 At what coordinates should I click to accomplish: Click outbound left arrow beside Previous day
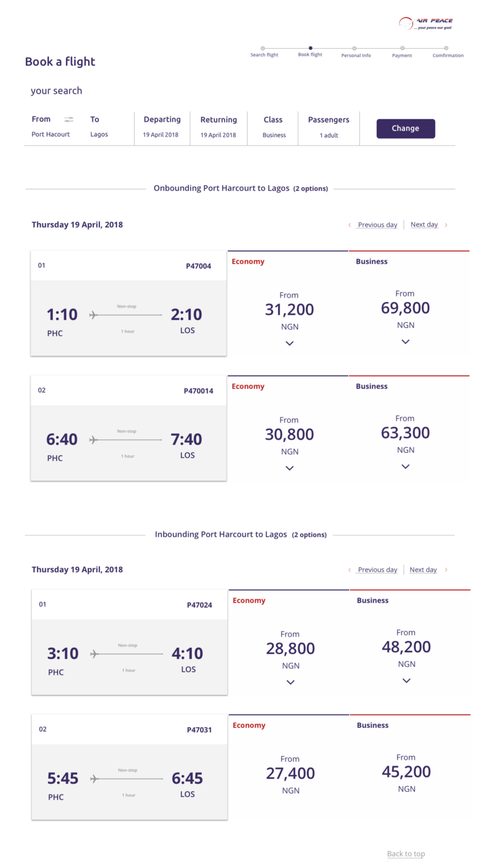350,225
